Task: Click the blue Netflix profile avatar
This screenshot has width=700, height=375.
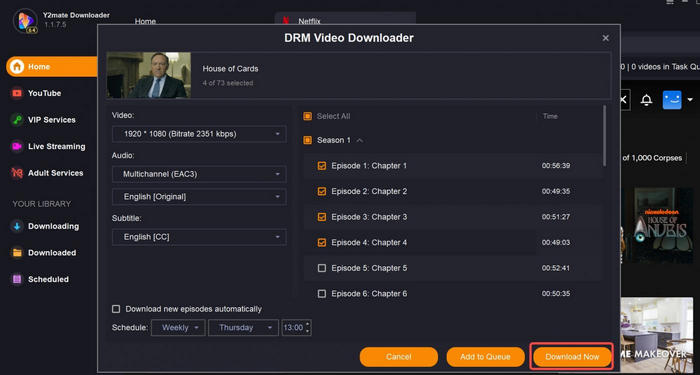Action: pos(672,100)
